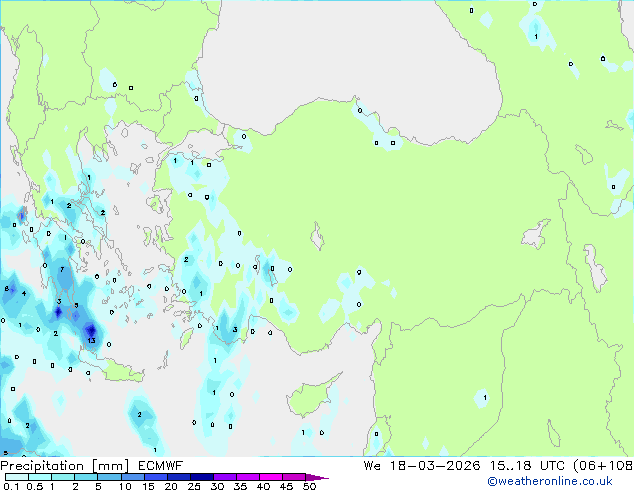This screenshot has width=634, height=490.
Task: Click the 45–50 mm legend swatch
Action: point(294,477)
